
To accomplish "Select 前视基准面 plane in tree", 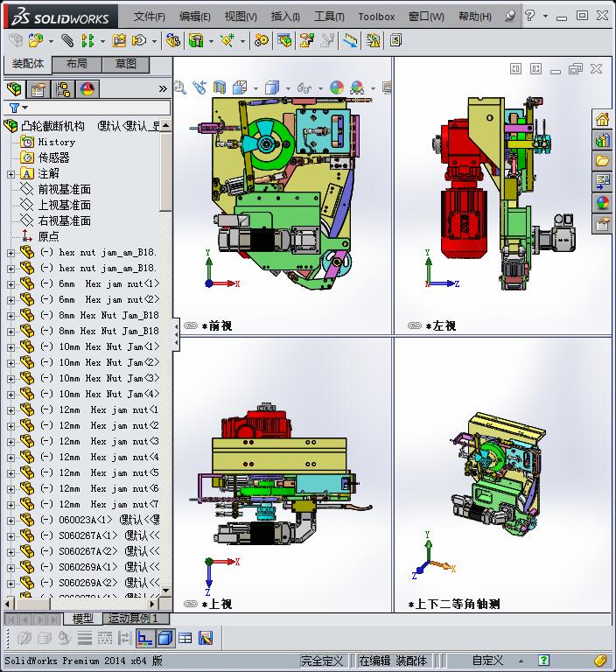I will click(x=64, y=189).
